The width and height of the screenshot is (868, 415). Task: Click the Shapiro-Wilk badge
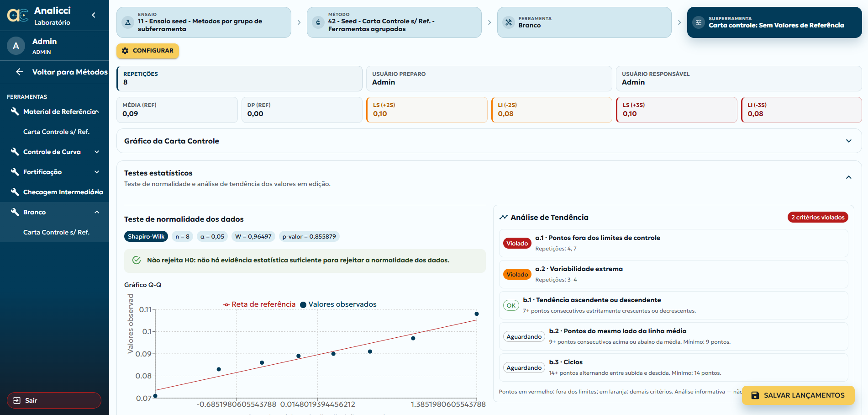click(x=146, y=236)
